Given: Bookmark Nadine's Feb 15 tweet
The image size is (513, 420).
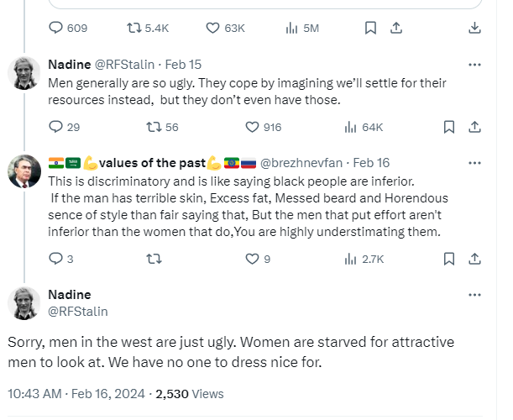Looking at the screenshot, I should (449, 128).
